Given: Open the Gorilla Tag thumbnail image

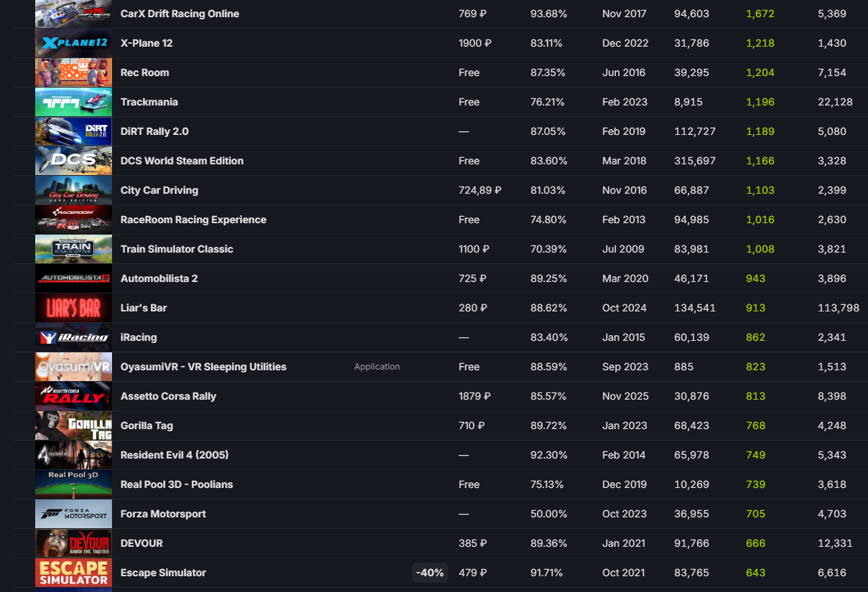Looking at the screenshot, I should (73, 426).
